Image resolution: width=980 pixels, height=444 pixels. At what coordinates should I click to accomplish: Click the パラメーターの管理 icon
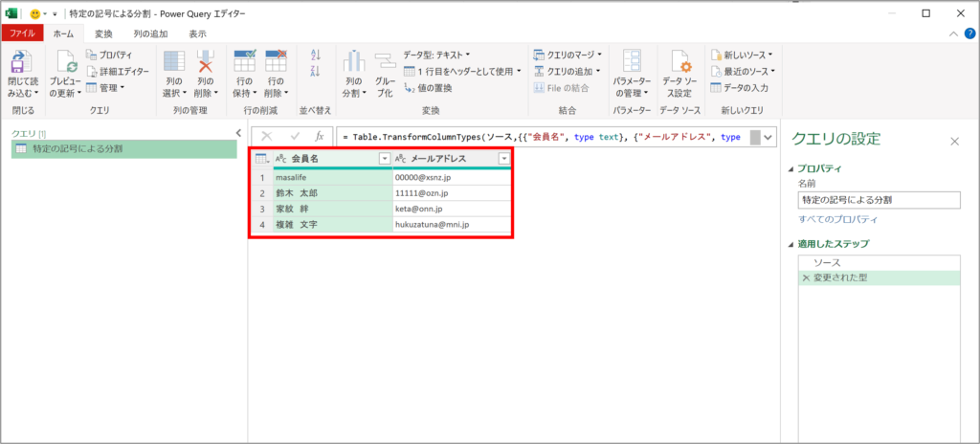[x=632, y=64]
